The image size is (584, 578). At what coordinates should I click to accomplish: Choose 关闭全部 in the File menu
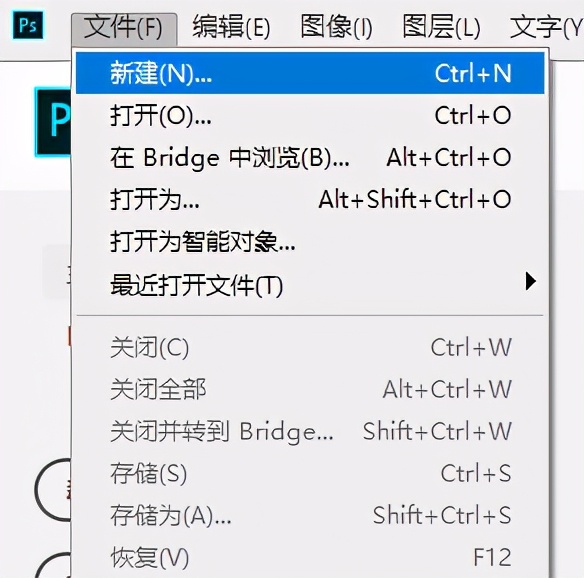[x=310, y=390]
